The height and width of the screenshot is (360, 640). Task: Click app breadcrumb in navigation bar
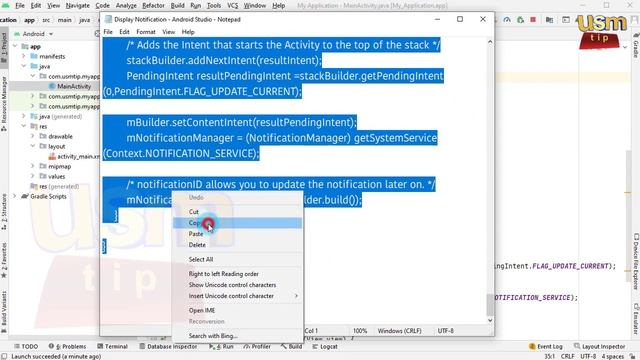29,20
